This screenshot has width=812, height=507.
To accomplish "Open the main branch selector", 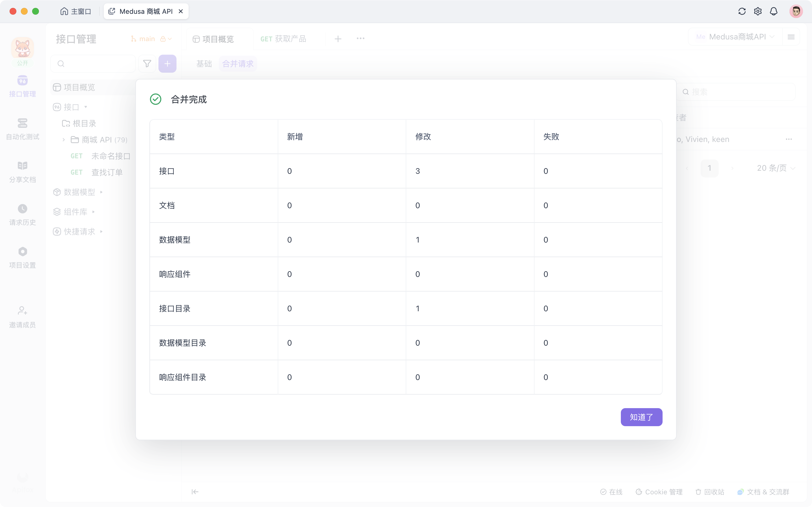I will click(x=147, y=39).
